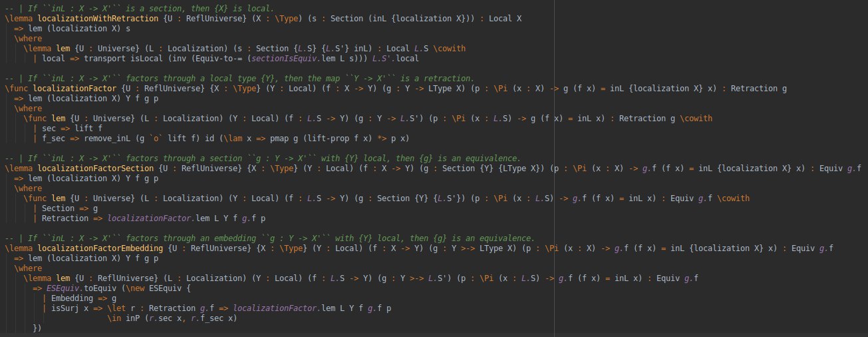Image resolution: width=868 pixels, height=337 pixels.
Task: Click the '\new' keyword
Action: click(134, 288)
